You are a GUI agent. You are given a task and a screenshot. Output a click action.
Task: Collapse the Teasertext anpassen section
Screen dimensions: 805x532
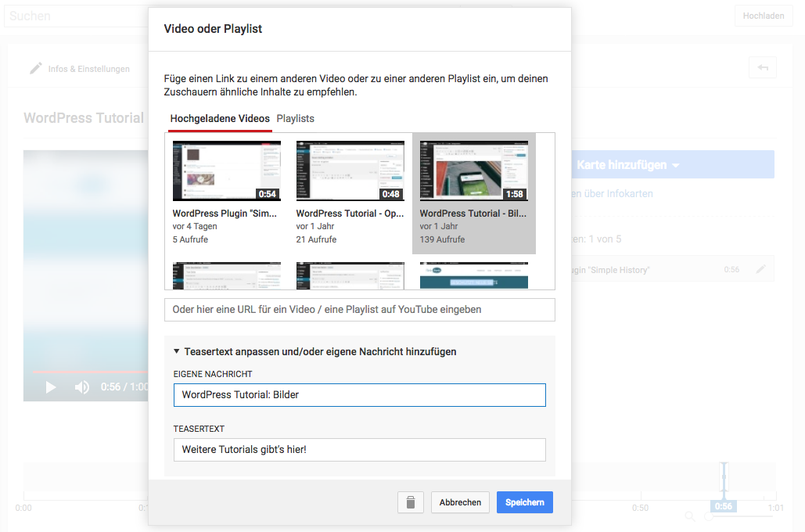[177, 352]
